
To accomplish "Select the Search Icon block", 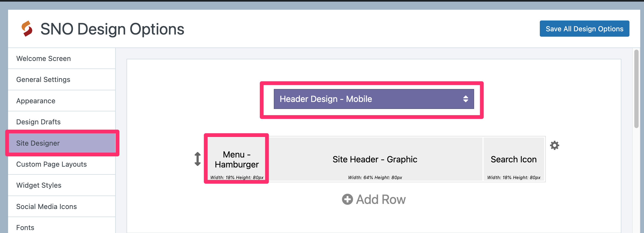I will [x=514, y=159].
